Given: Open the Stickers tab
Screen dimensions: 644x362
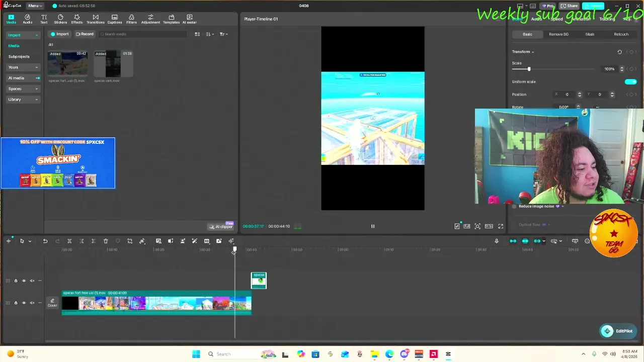Looking at the screenshot, I should (60, 19).
